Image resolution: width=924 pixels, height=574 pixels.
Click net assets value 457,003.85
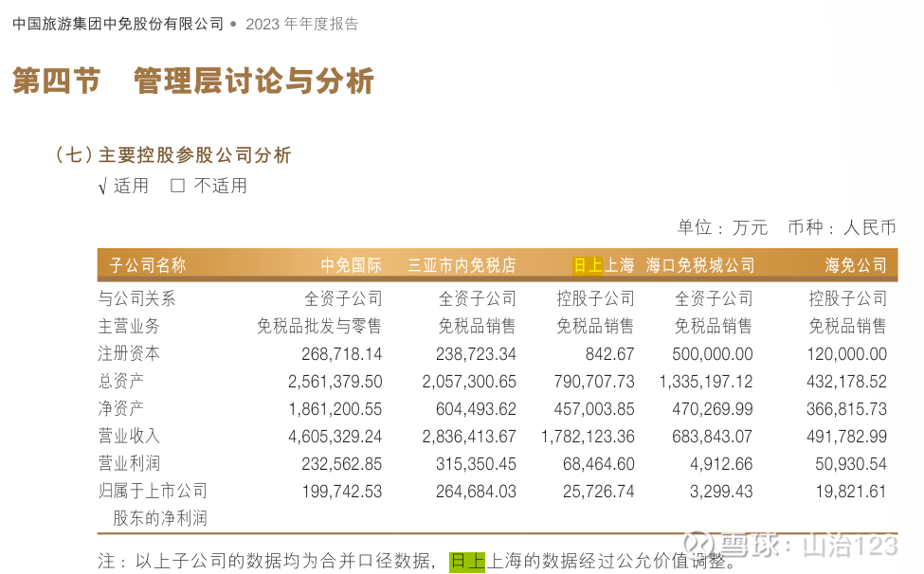[x=594, y=409]
